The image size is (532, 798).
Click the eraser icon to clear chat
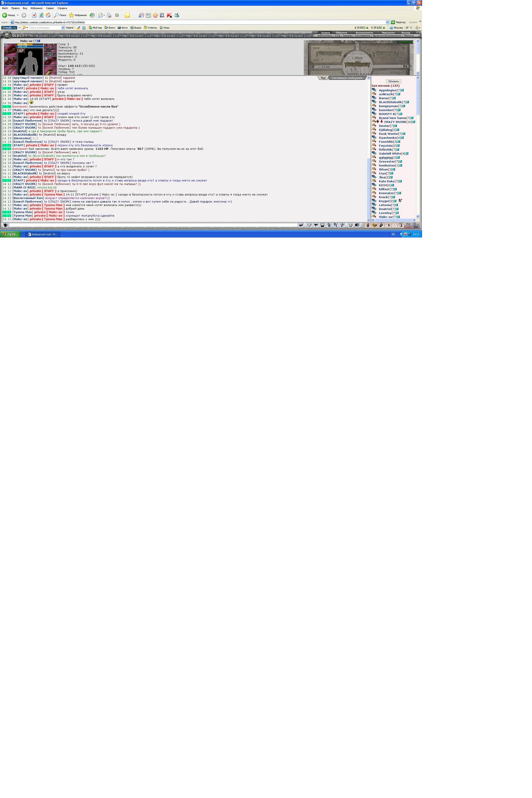(309, 225)
